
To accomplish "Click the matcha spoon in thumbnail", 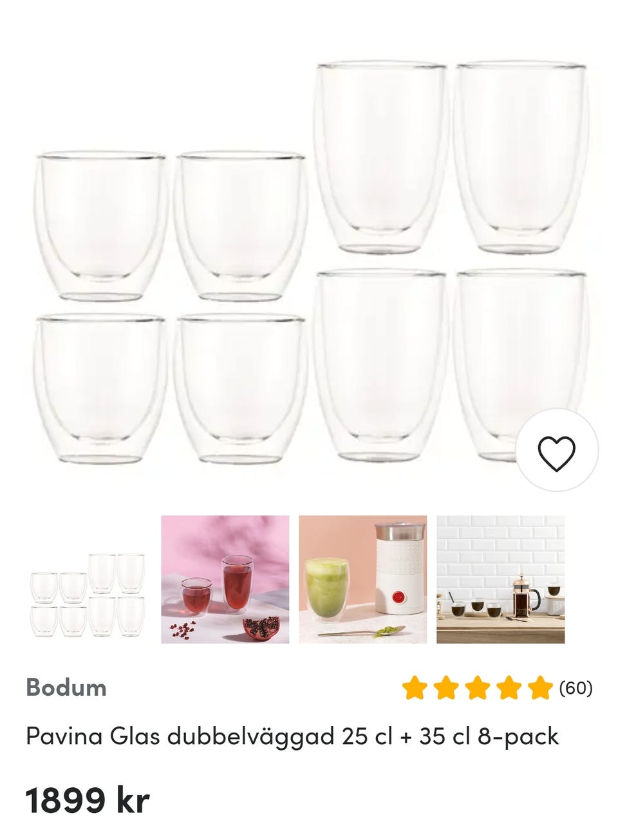I will [360, 632].
